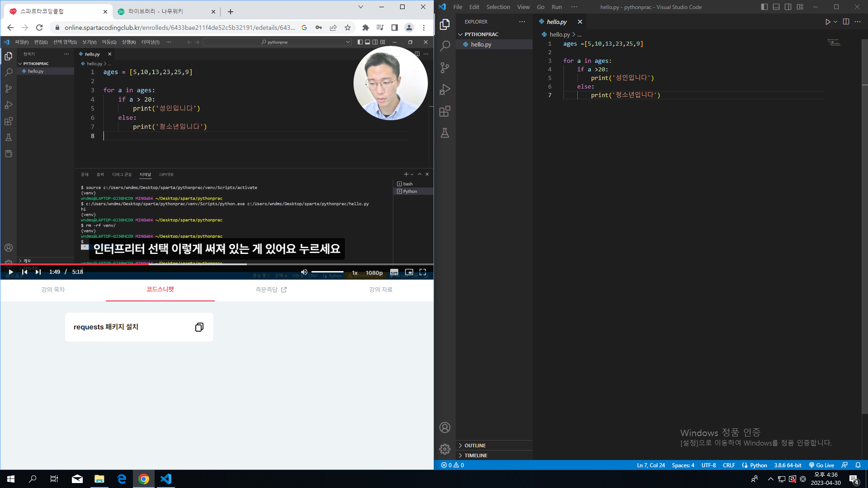
Task: Copy the requests package install snippet
Action: coord(199,327)
